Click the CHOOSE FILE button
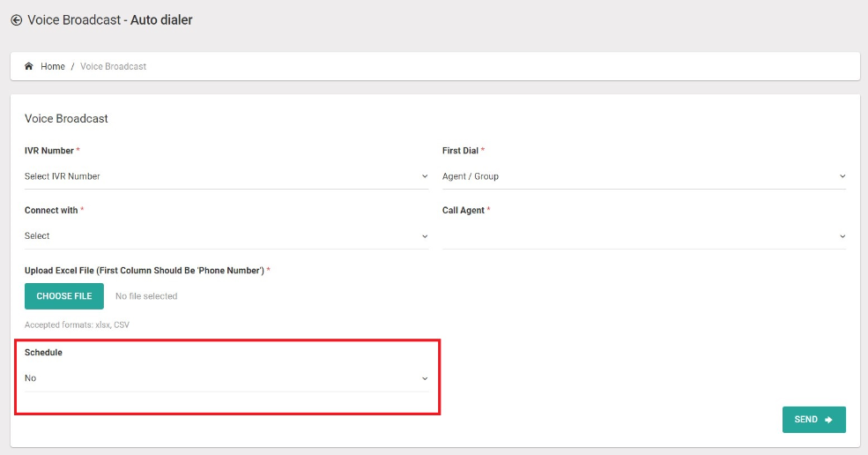 click(64, 296)
